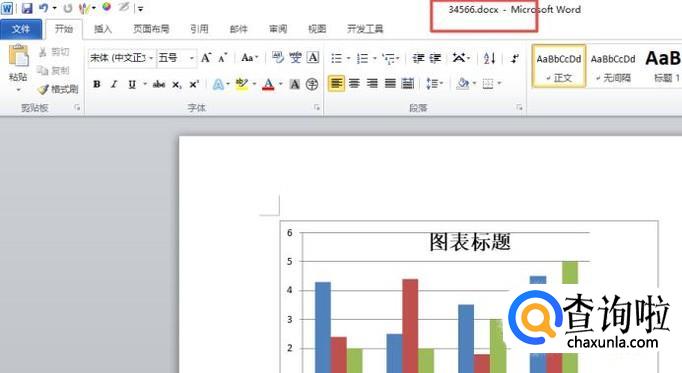Toggle Bold formatting
The height and width of the screenshot is (373, 682).
(97, 84)
